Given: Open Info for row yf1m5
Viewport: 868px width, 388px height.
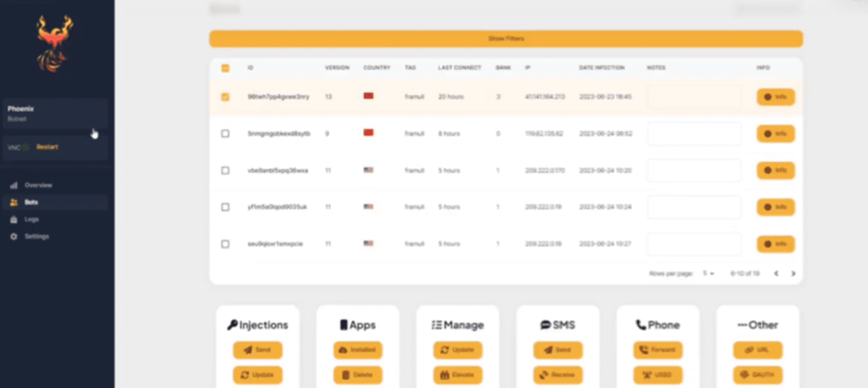Looking at the screenshot, I should [775, 207].
